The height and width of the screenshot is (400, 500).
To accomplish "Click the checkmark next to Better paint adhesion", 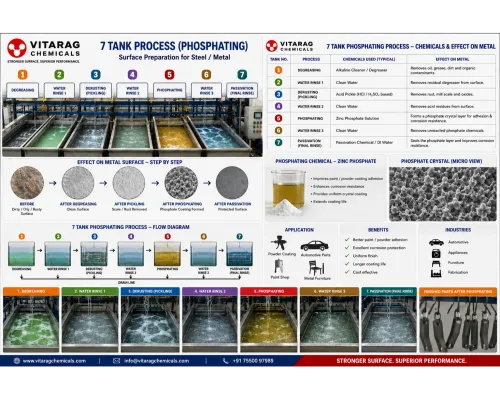I will click(347, 240).
